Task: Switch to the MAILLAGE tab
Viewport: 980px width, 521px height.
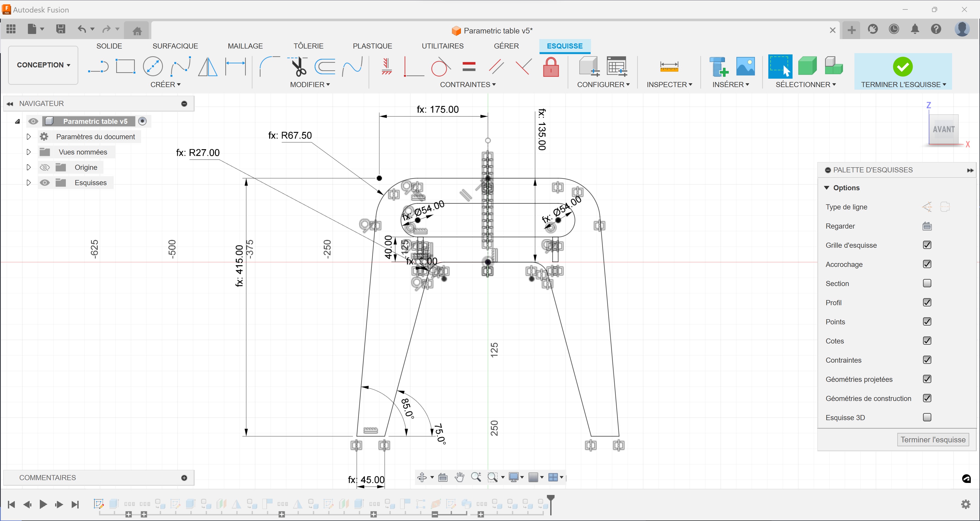Action: [x=245, y=46]
